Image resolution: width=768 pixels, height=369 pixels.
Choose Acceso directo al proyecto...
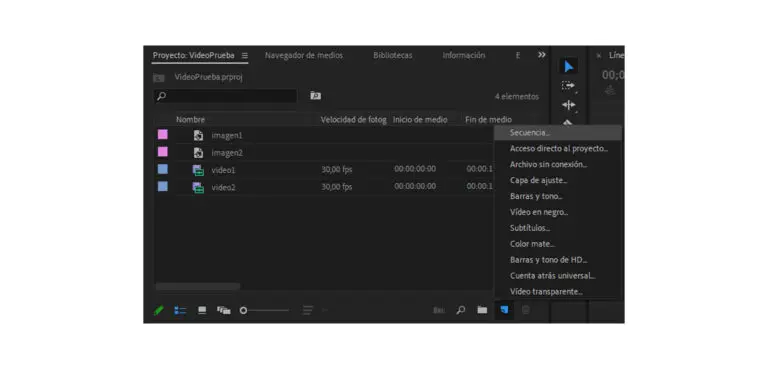tap(558, 148)
